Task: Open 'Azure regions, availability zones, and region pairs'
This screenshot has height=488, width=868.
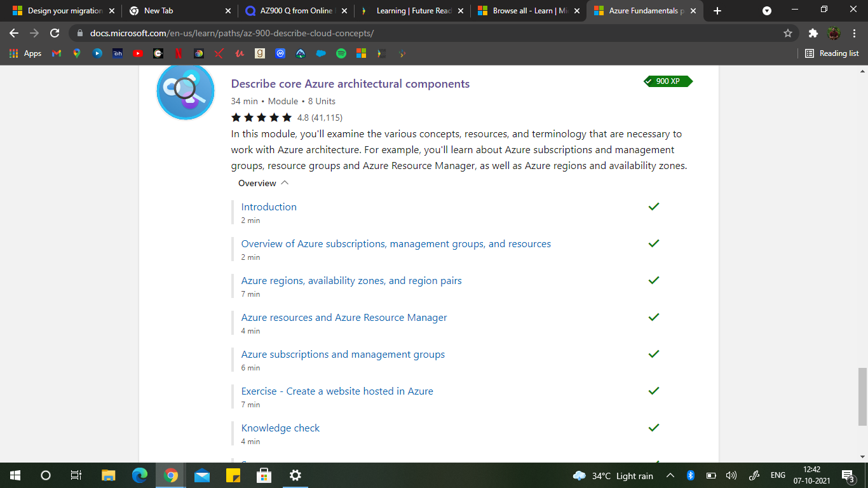Action: point(351,281)
